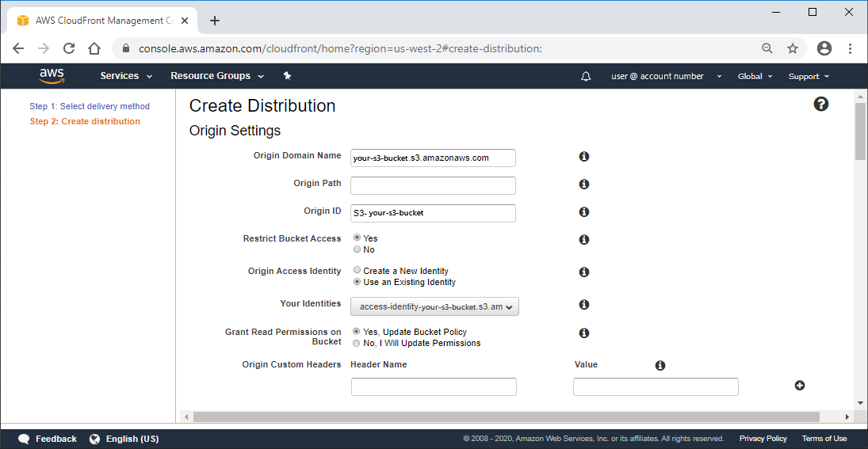
Task: Click the horizontal scrollbar left arrow
Action: (x=186, y=417)
